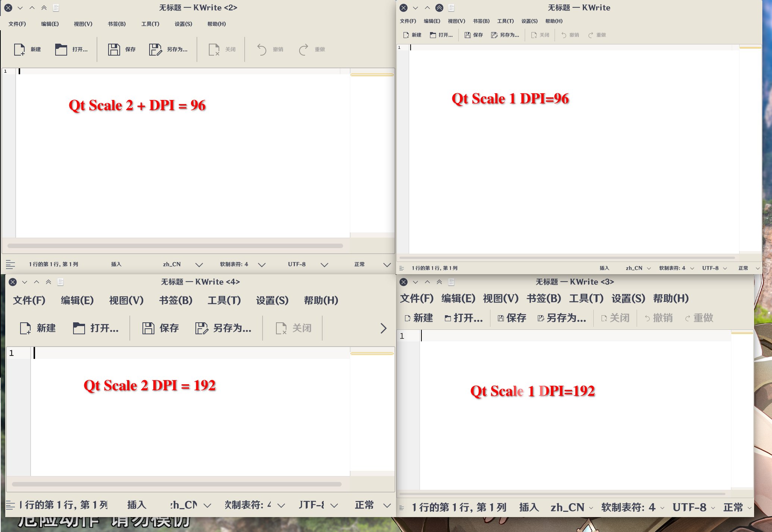Viewport: 772px width, 532px height.
Task: Click the 重做 redo icon in KWrite <2>
Action: point(304,49)
